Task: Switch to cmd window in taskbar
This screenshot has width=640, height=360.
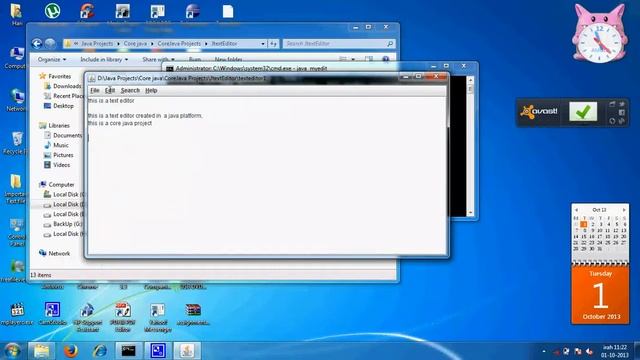Action: (x=129, y=351)
